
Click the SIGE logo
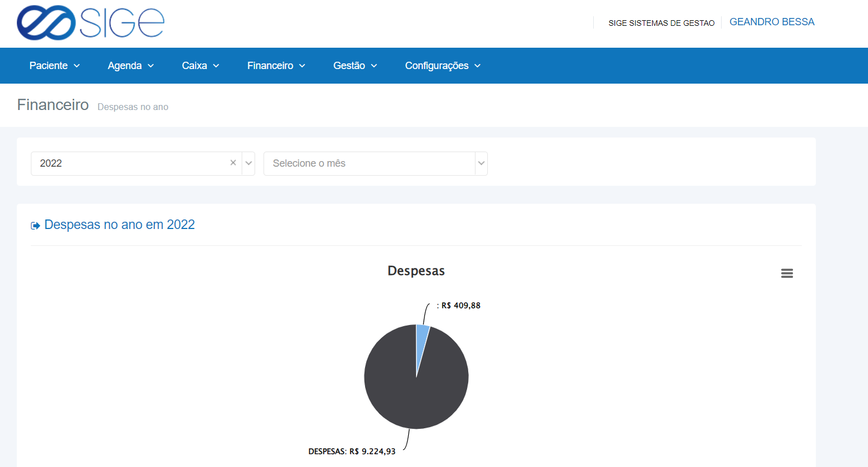(x=90, y=23)
